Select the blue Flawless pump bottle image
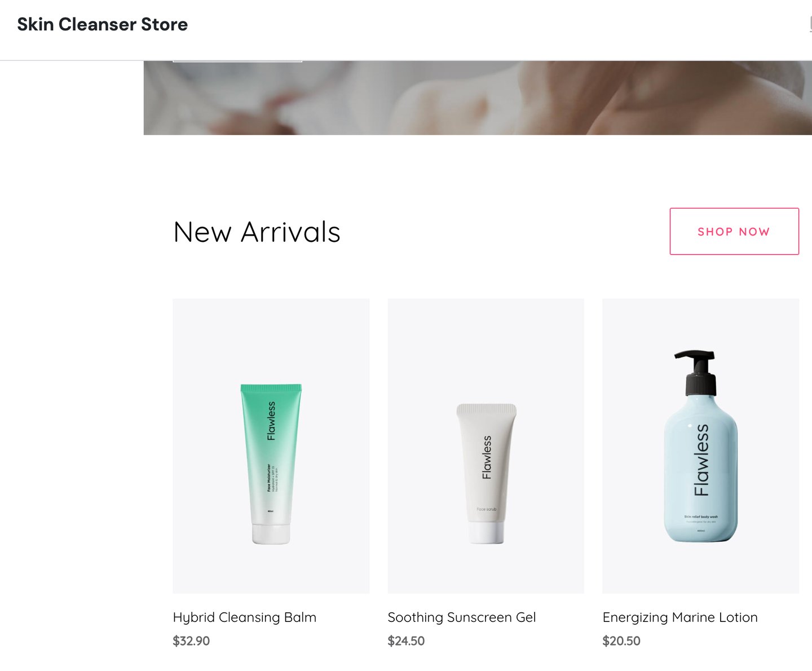The width and height of the screenshot is (812, 671). (701, 446)
